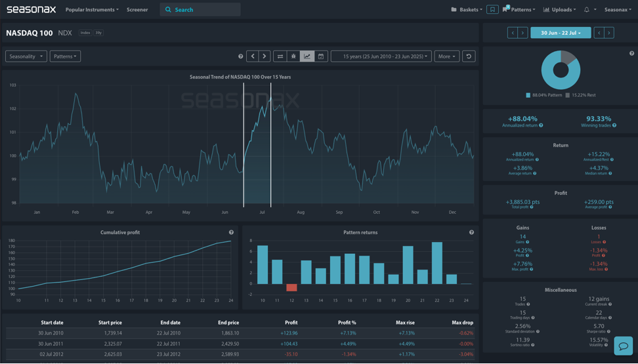
Task: Toggle the swap arrows view button
Action: pyautogui.click(x=280, y=56)
